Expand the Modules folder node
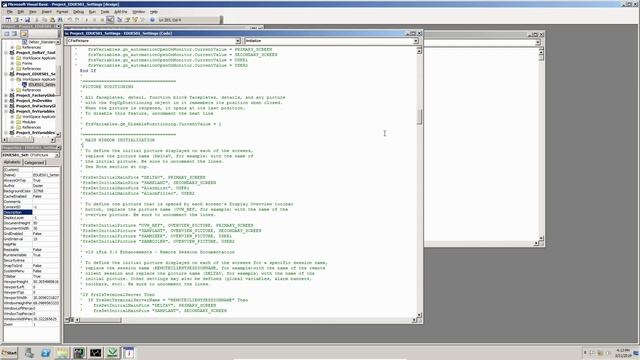 pyautogui.click(x=12, y=122)
